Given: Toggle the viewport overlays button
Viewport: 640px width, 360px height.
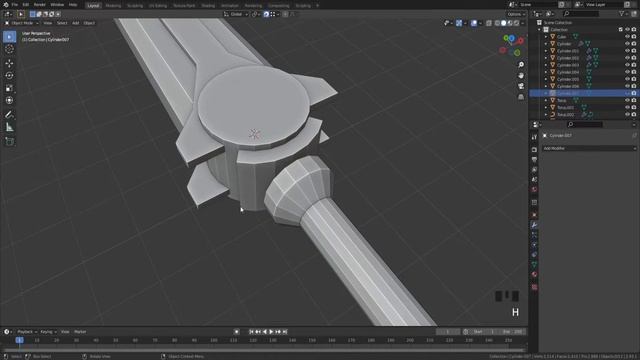Looking at the screenshot, I should pyautogui.click(x=474, y=23).
